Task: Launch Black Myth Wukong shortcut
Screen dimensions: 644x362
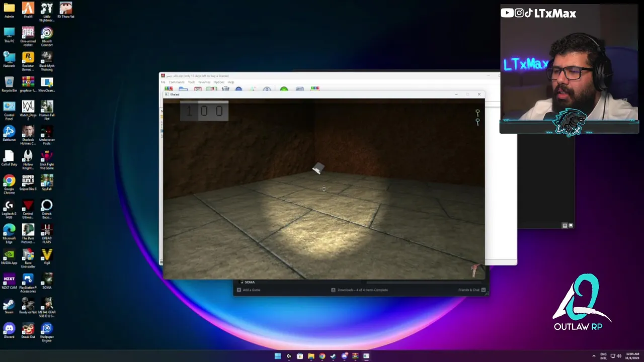Action: 47,61
